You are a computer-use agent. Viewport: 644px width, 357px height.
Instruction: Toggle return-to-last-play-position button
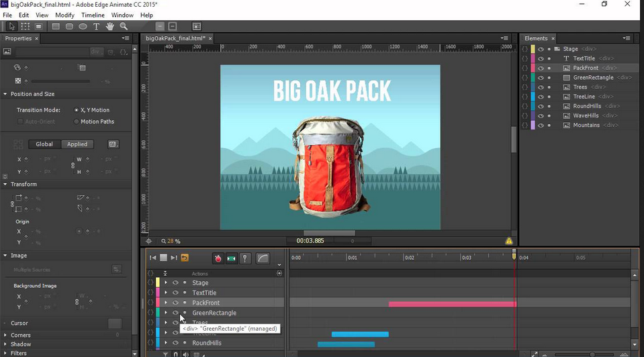click(x=185, y=258)
